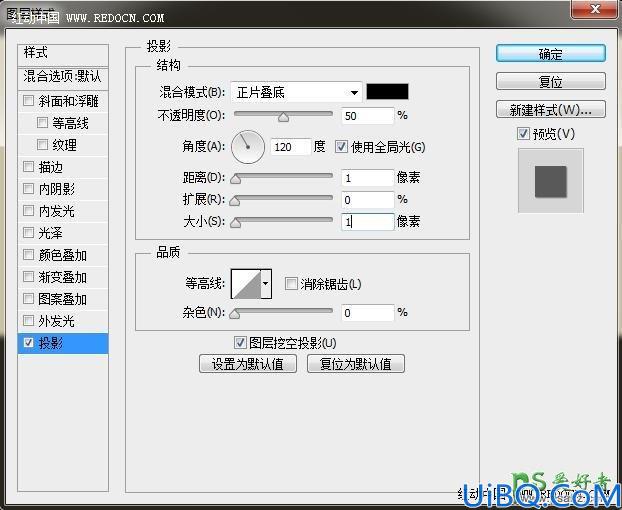Enable the 颜色叠加 checkbox

[x=29, y=255]
